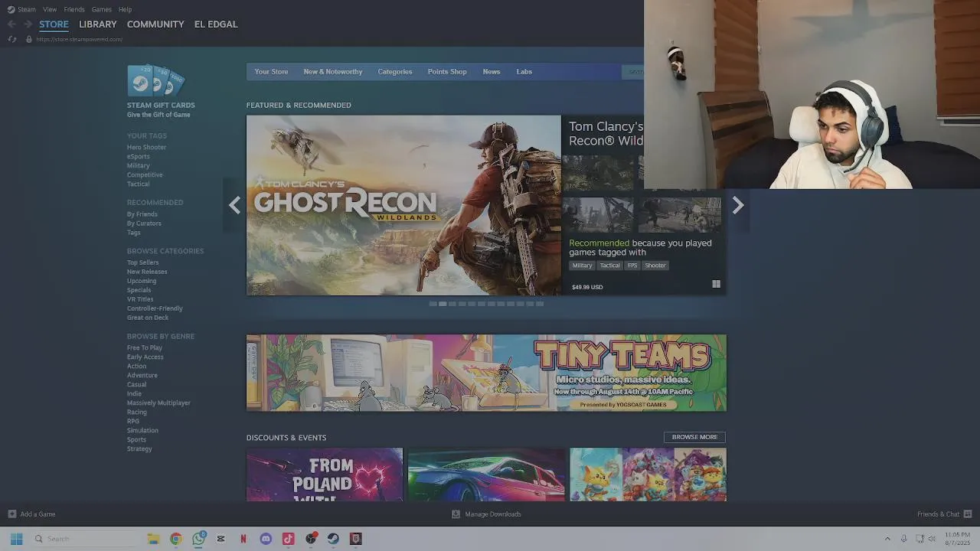
Task: Open the Steam Gift Cards image
Action: (156, 80)
